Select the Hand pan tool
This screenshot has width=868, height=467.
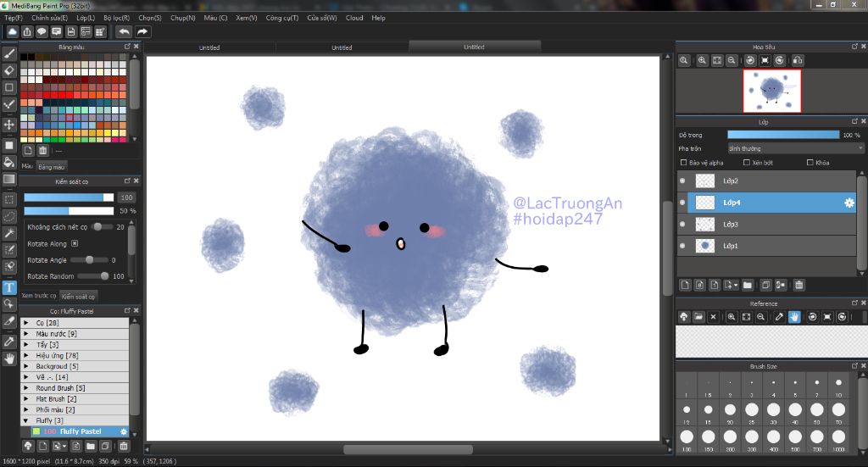click(x=8, y=359)
